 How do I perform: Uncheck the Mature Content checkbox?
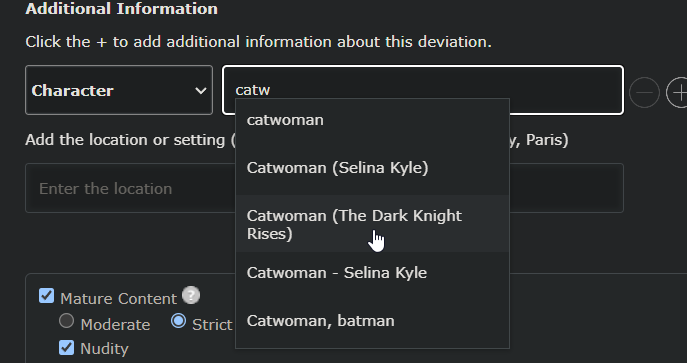pyautogui.click(x=46, y=296)
